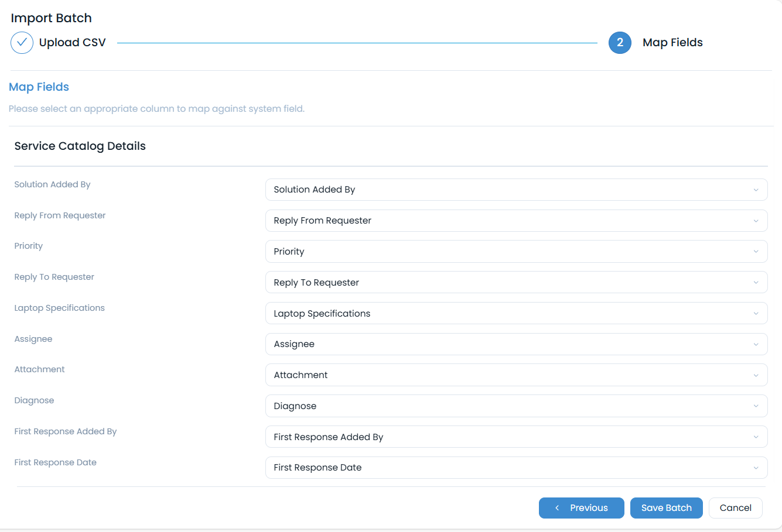Open the Reply To Requester dropdown

(515, 283)
